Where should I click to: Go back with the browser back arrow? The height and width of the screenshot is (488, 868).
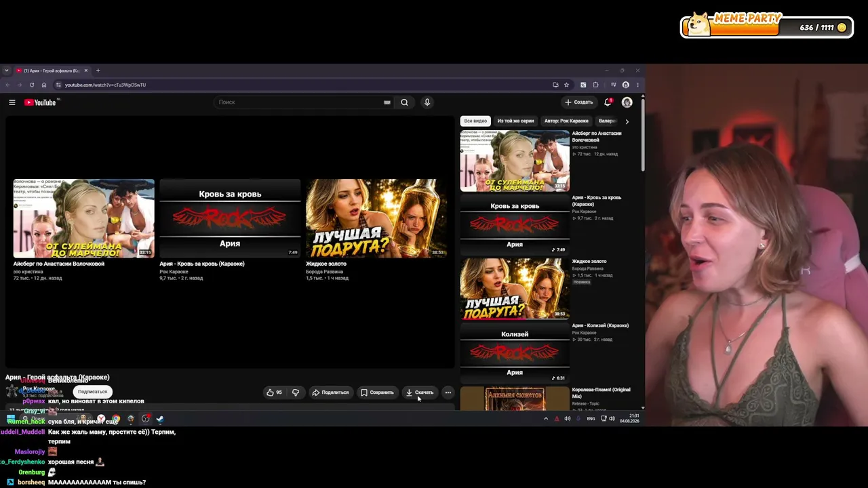(7, 85)
